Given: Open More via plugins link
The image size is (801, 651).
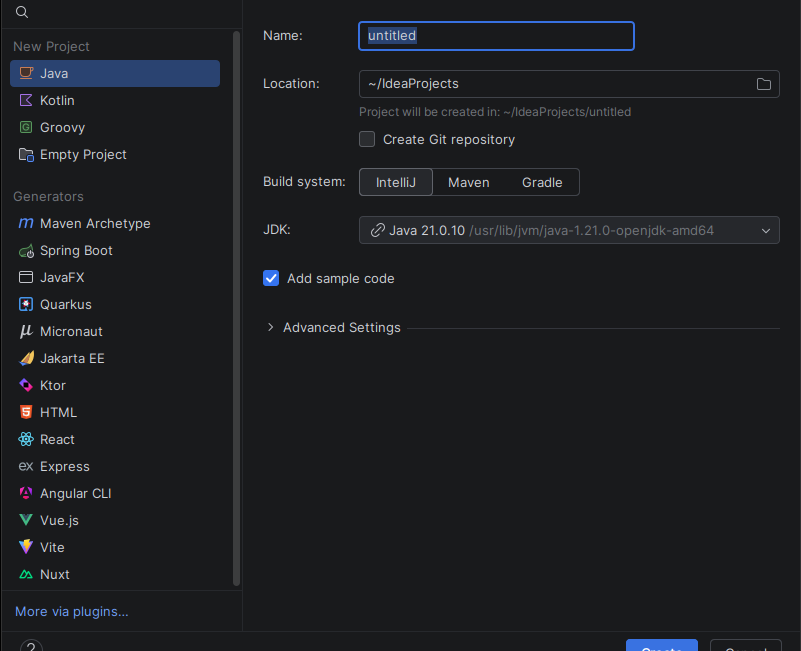Looking at the screenshot, I should (72, 612).
